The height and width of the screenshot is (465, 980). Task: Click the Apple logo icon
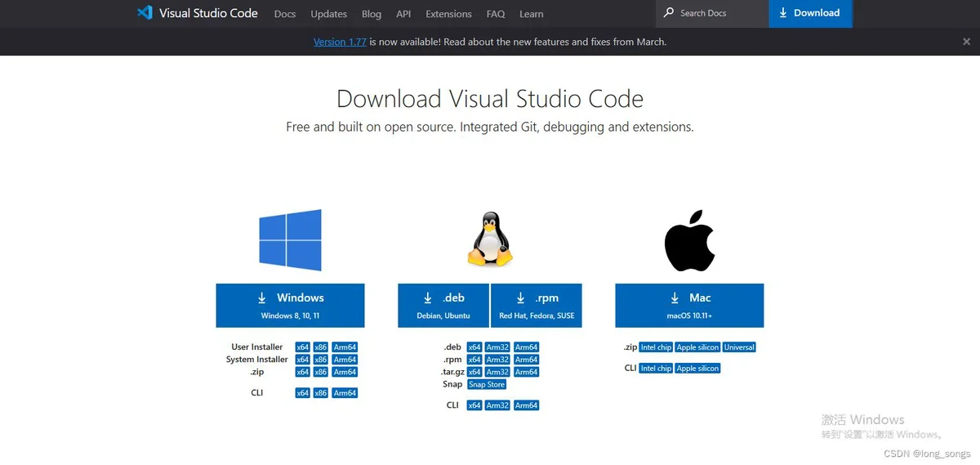(x=689, y=240)
